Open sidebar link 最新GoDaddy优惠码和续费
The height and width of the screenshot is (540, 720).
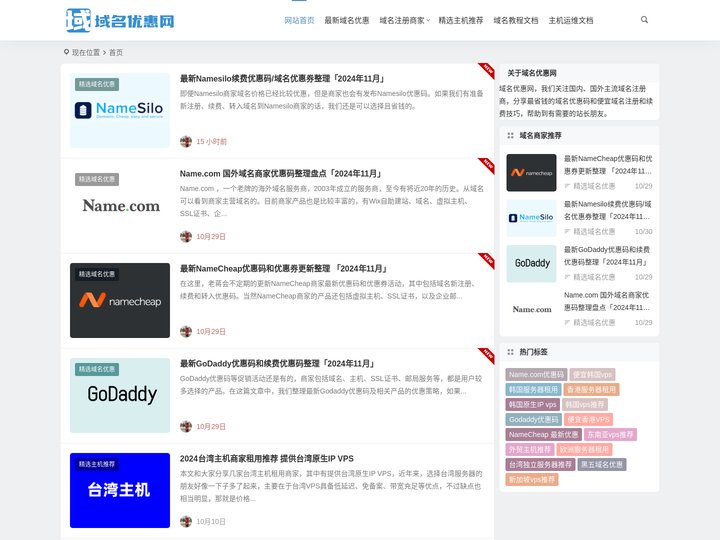[608, 256]
